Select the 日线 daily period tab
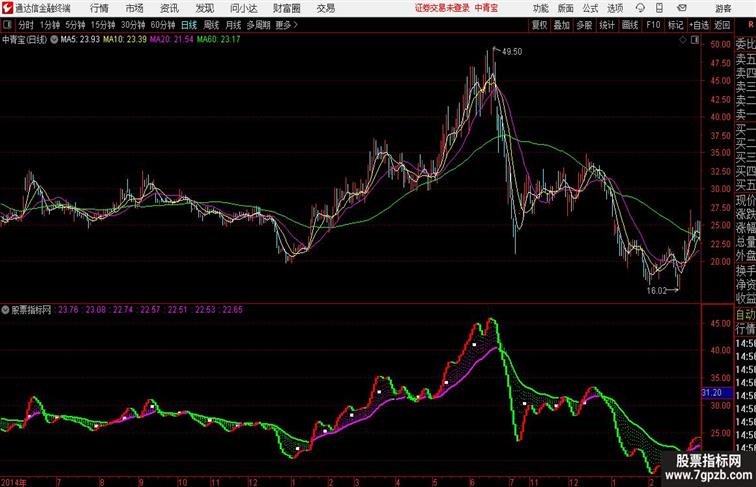This screenshot has width=756, height=487. point(189,25)
